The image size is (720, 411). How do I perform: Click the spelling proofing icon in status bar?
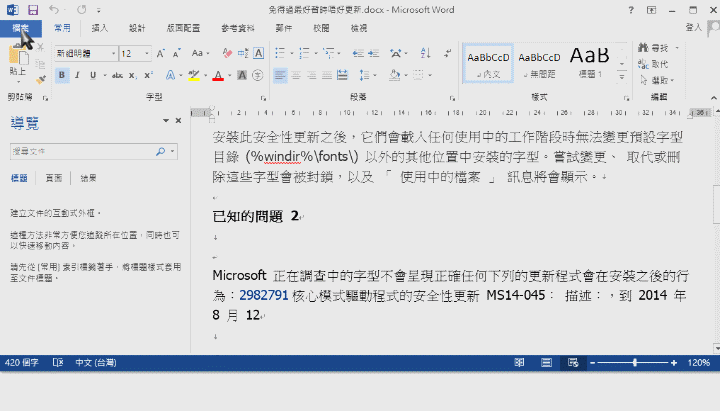click(58, 363)
